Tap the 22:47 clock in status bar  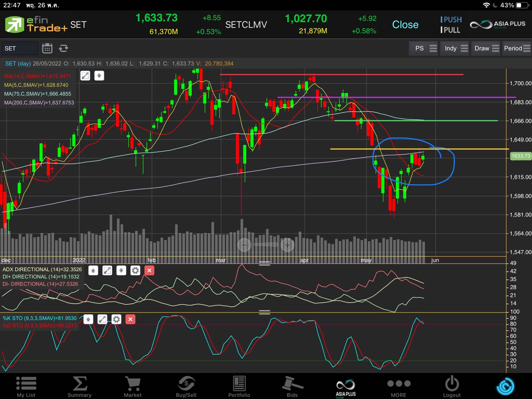(12, 5)
